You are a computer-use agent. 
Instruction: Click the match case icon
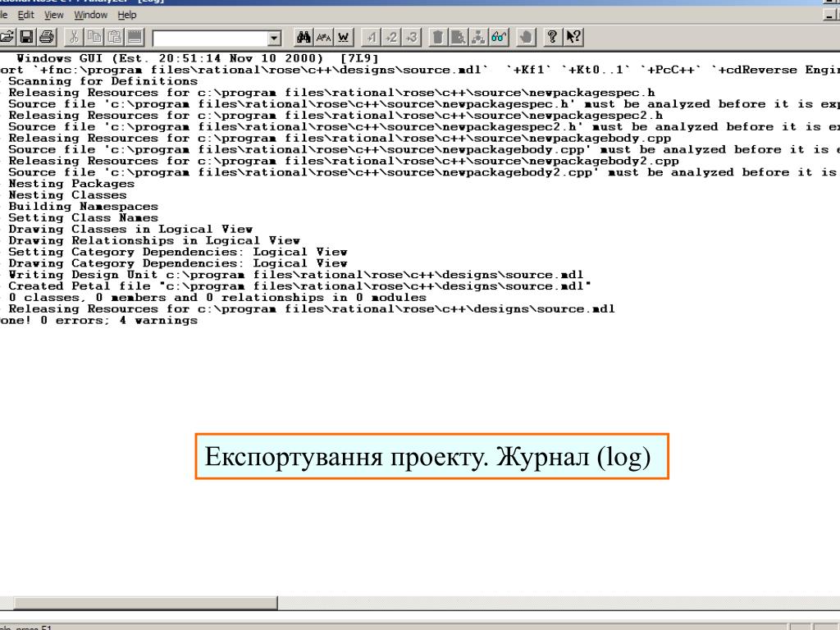pyautogui.click(x=323, y=37)
